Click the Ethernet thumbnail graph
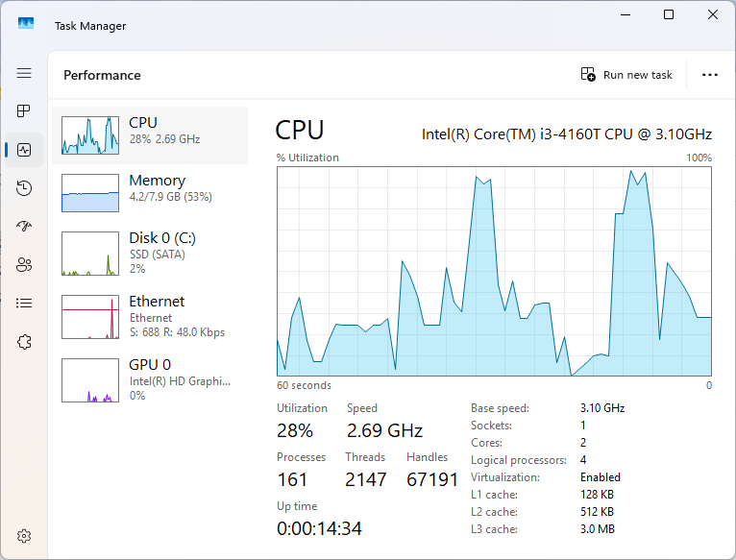The width and height of the screenshot is (736, 560). [90, 317]
